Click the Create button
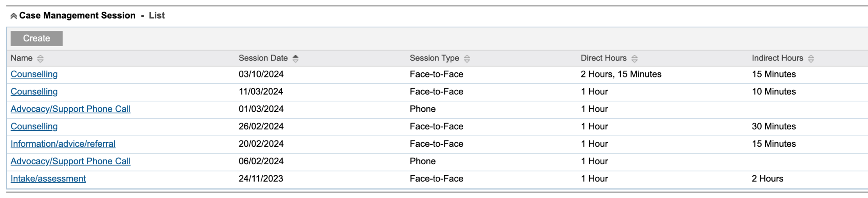 click(x=36, y=38)
